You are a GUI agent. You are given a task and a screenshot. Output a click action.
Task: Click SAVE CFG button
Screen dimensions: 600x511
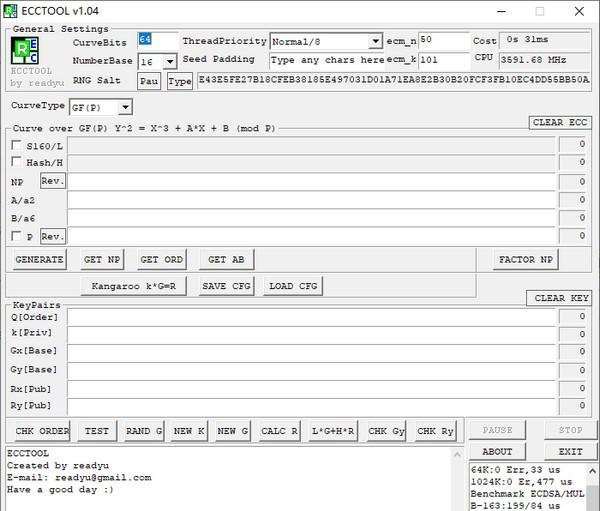point(226,286)
